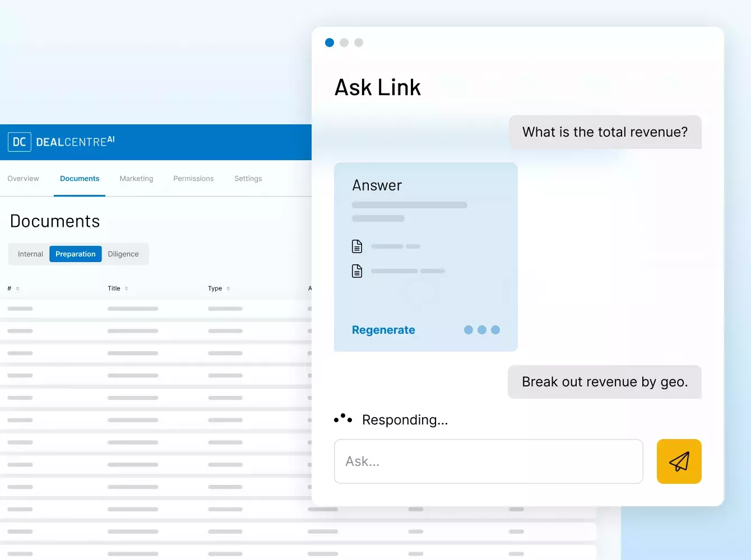Click the DC logo icon

pyautogui.click(x=20, y=142)
